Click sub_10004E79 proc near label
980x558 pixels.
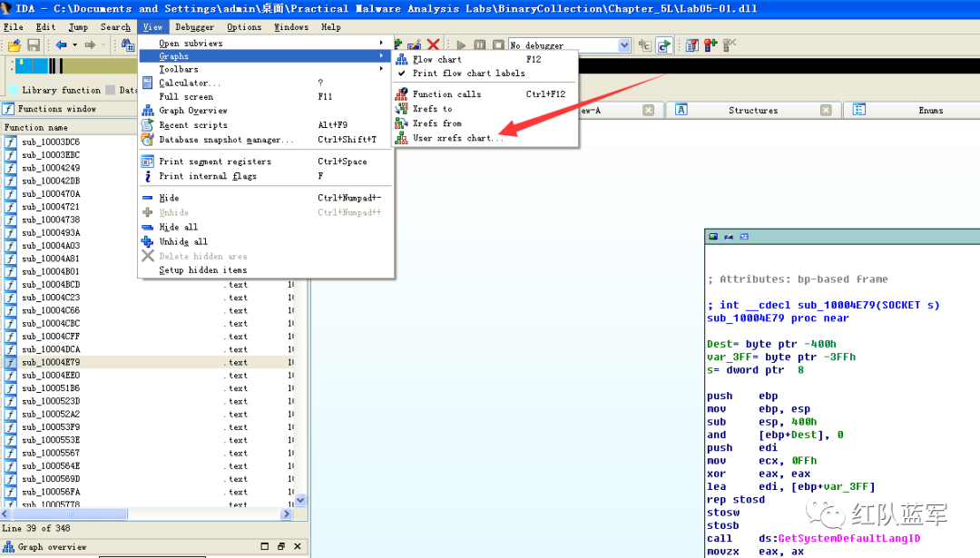[778, 318]
